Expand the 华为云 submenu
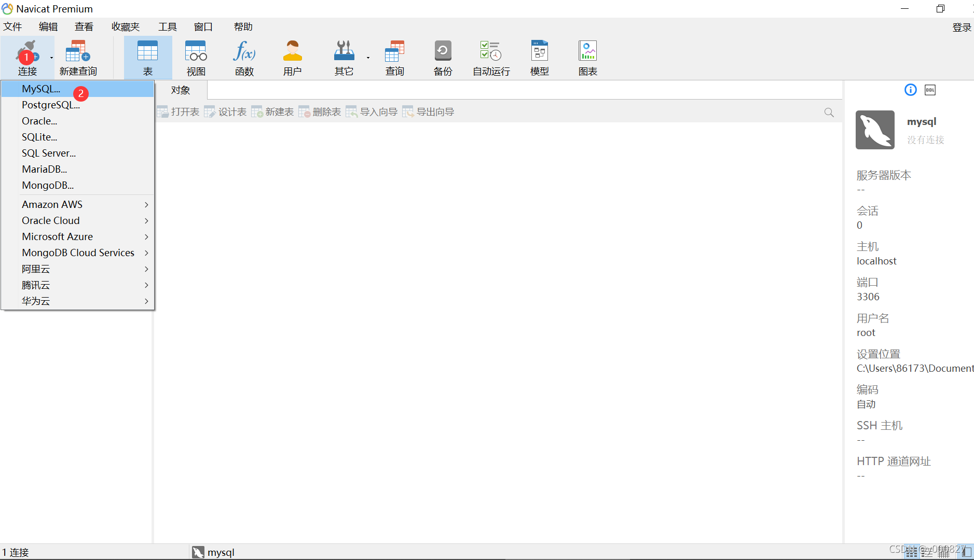 pos(78,301)
